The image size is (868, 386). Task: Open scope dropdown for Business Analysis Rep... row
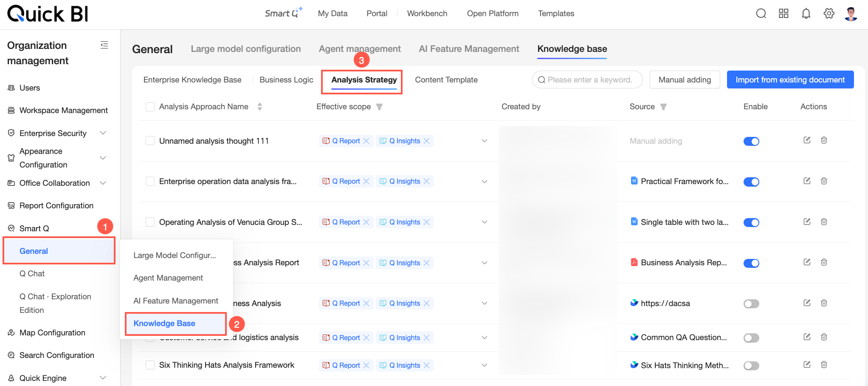click(484, 263)
